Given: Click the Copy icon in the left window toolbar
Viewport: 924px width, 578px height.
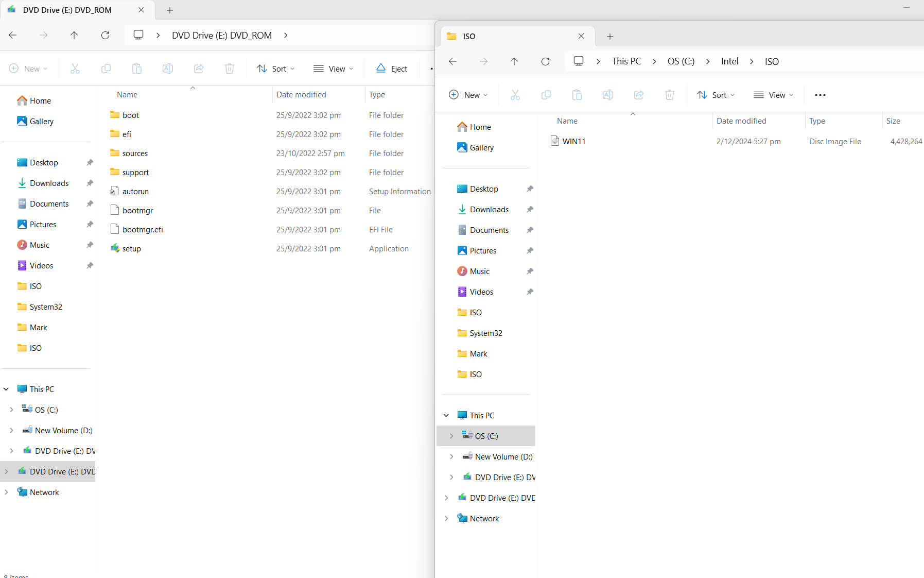Looking at the screenshot, I should click(106, 68).
